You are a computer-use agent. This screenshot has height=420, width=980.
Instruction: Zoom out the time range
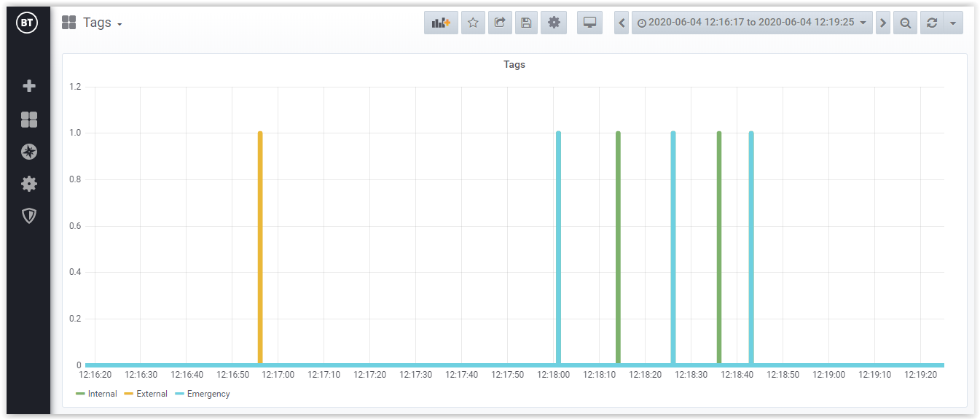coord(905,23)
